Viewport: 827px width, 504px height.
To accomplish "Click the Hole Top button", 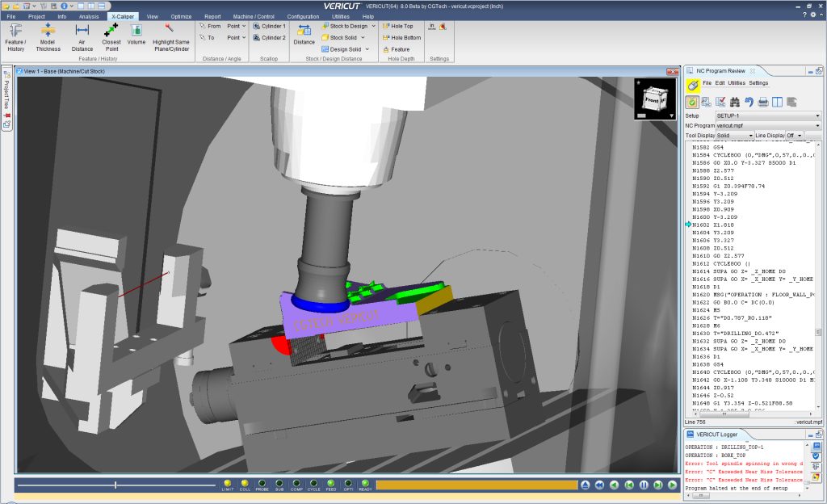I will point(401,26).
